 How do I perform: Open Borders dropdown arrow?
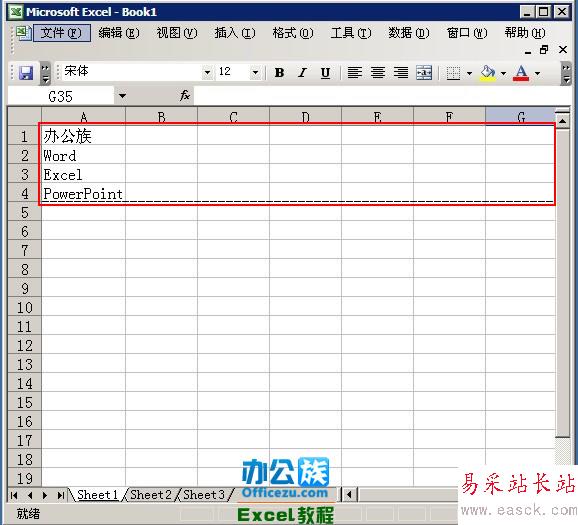point(469,73)
